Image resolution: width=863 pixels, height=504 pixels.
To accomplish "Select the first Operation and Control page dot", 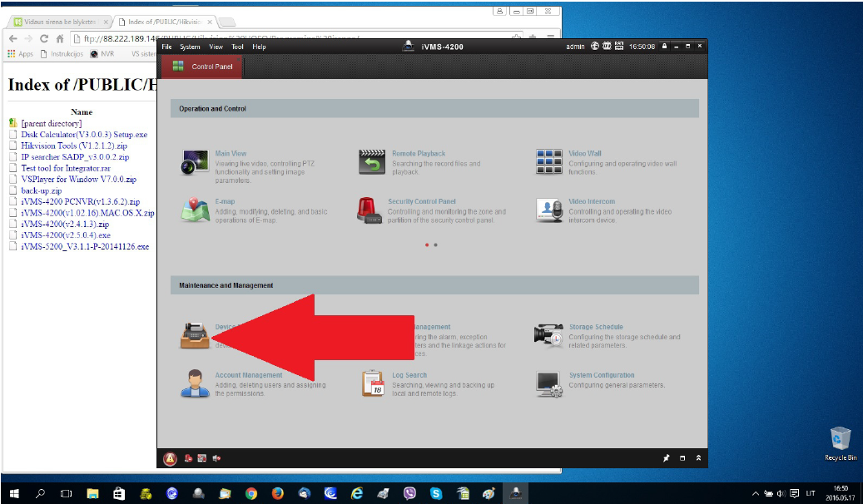I will coord(427,245).
